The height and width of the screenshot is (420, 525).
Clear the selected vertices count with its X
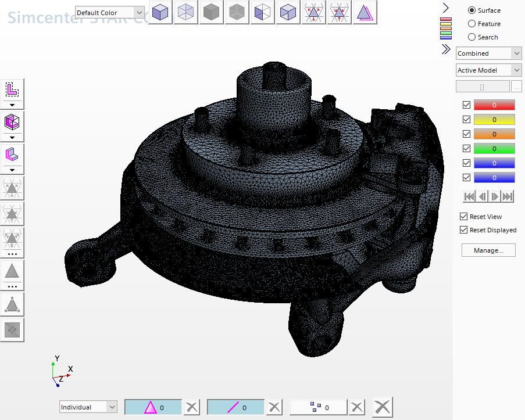pyautogui.click(x=357, y=407)
